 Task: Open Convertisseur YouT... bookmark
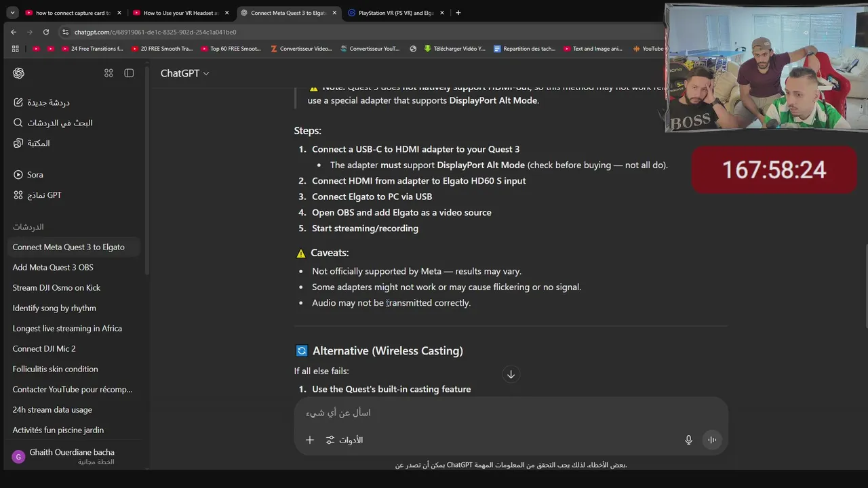click(370, 49)
